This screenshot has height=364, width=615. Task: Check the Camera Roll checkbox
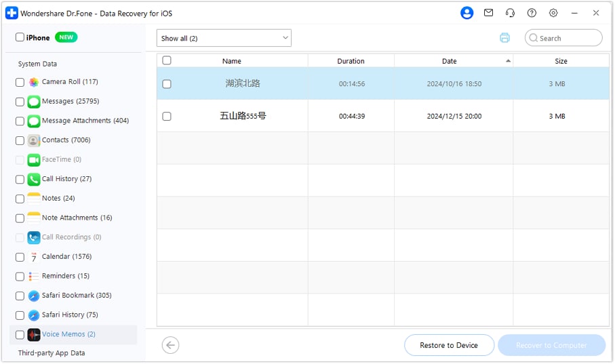tap(20, 83)
